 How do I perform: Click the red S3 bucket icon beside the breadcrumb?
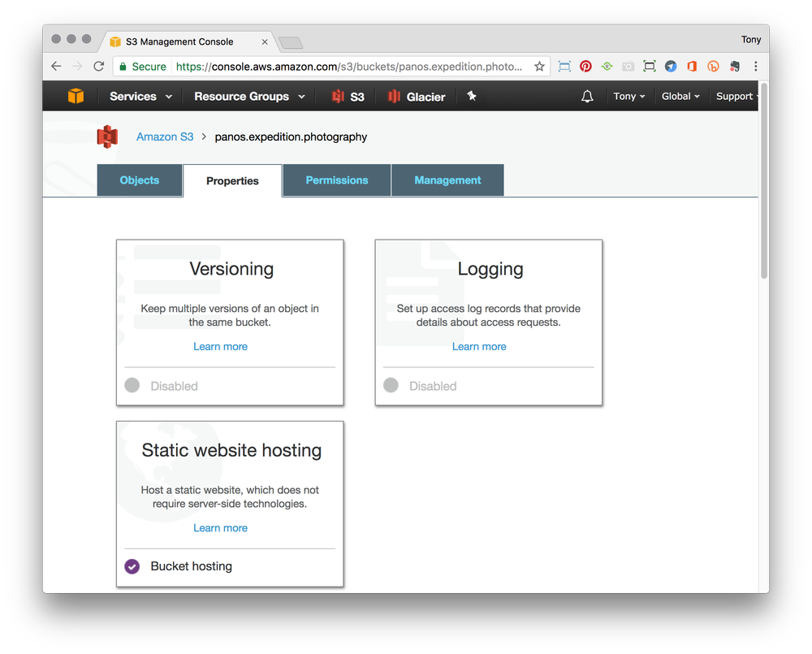coord(107,136)
